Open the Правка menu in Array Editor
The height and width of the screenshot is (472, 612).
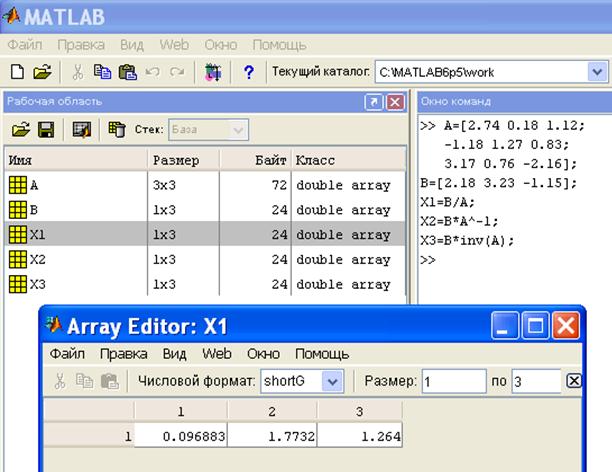(x=124, y=354)
